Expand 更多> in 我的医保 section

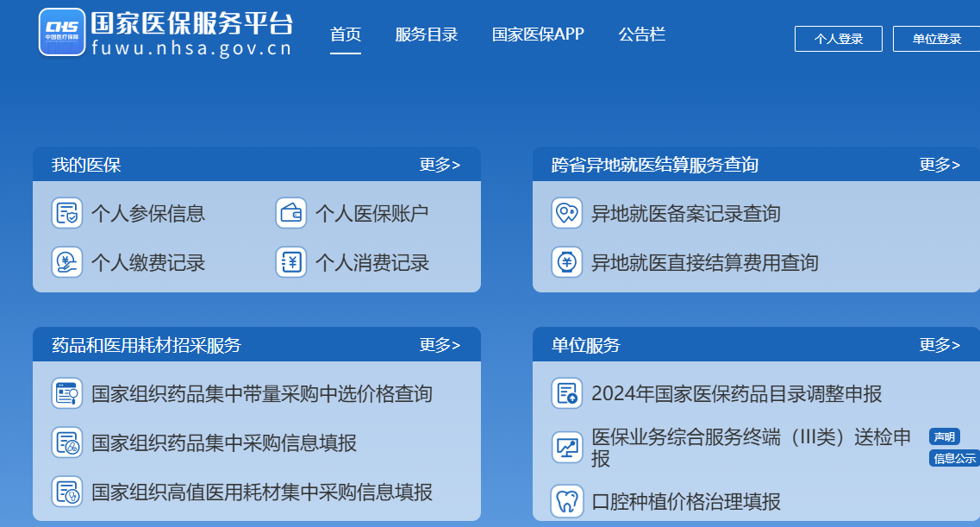pyautogui.click(x=440, y=165)
